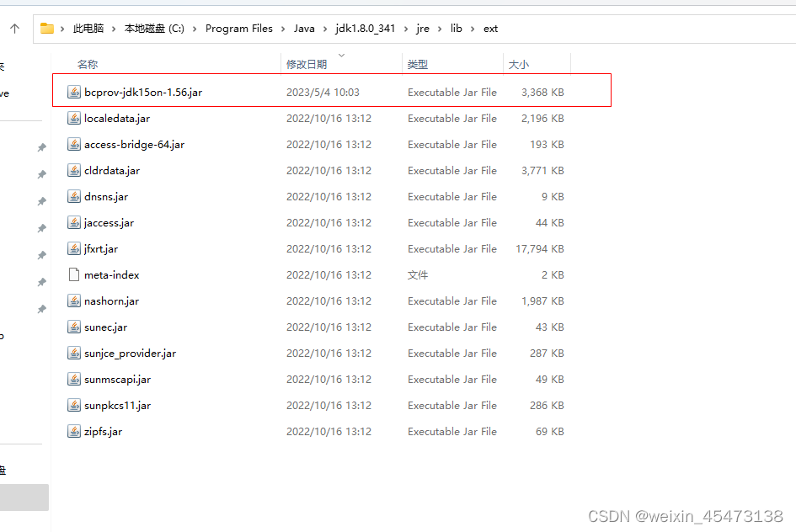Click the lowest pin icon in the sidebar

(x=40, y=309)
